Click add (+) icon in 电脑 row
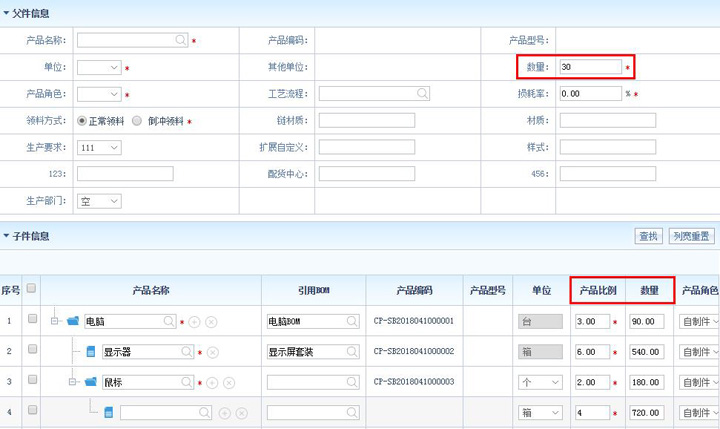The height and width of the screenshot is (429, 720). (x=195, y=322)
